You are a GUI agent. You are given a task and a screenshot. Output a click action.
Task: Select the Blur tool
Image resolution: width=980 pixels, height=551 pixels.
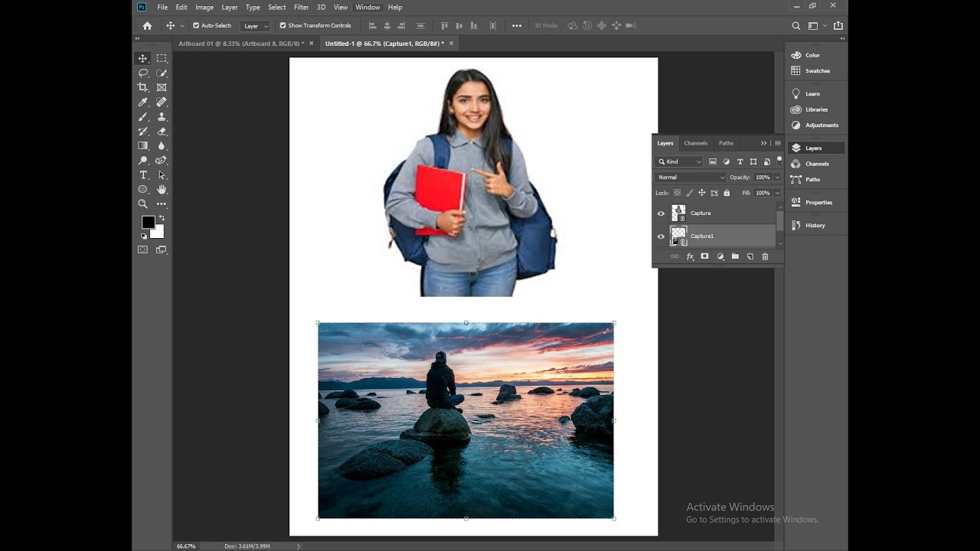[x=162, y=145]
